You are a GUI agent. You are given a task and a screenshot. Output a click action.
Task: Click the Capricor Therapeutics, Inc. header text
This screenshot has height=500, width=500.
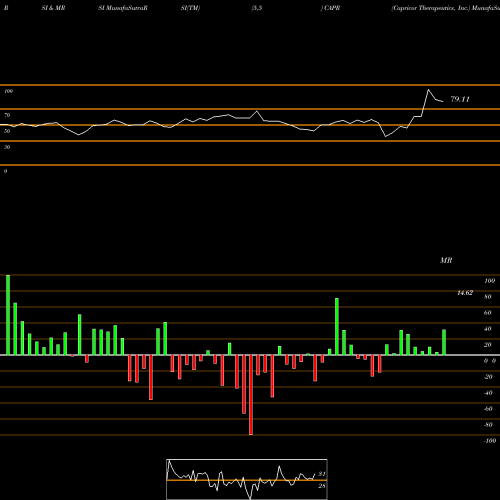[x=431, y=8]
